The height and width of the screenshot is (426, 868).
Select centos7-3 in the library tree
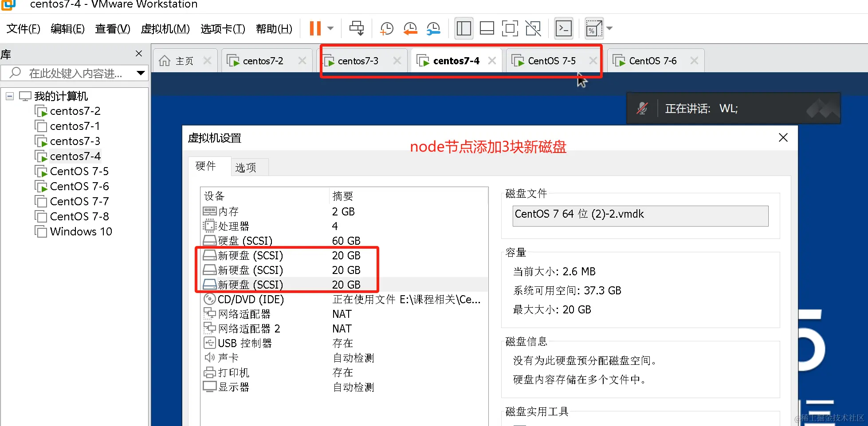[x=75, y=141]
